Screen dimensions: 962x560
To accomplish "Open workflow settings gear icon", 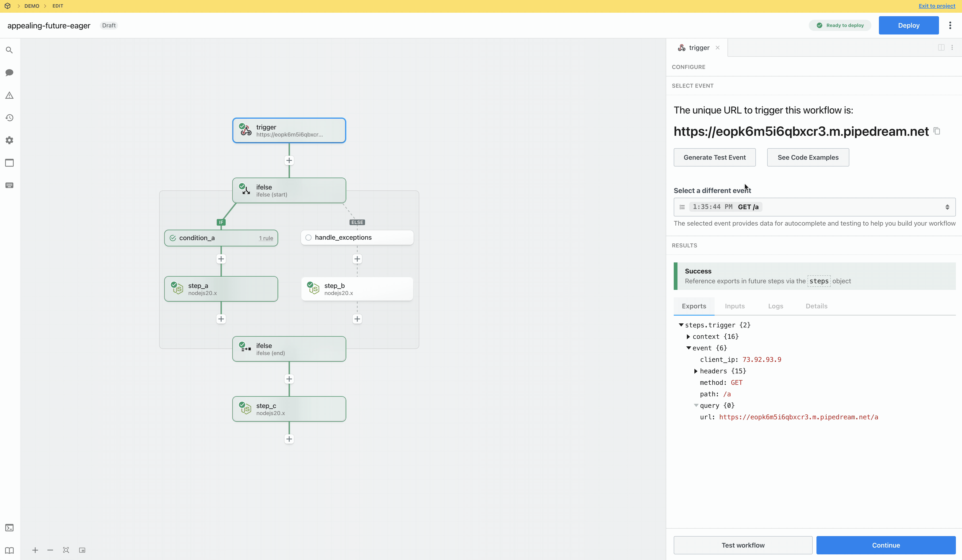I will (x=10, y=140).
